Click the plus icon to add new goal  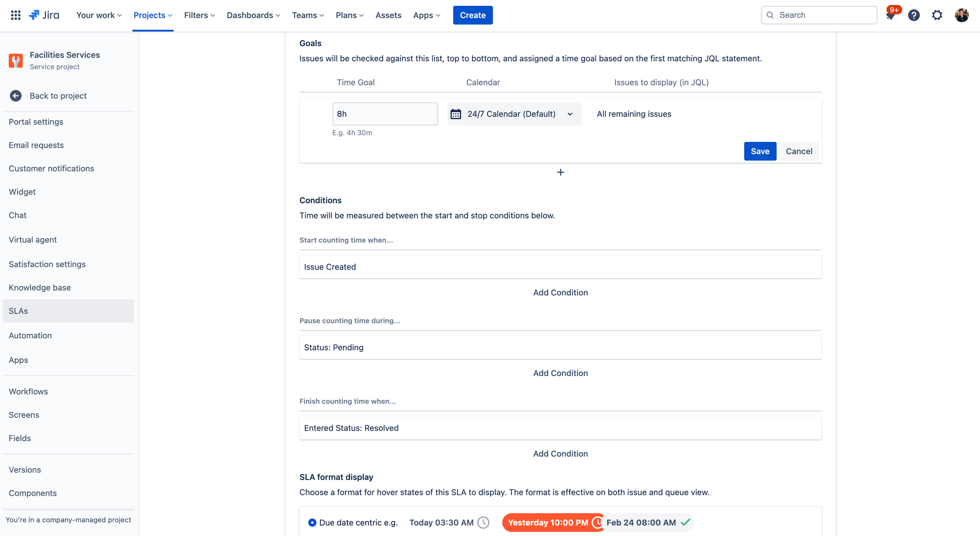(x=560, y=172)
